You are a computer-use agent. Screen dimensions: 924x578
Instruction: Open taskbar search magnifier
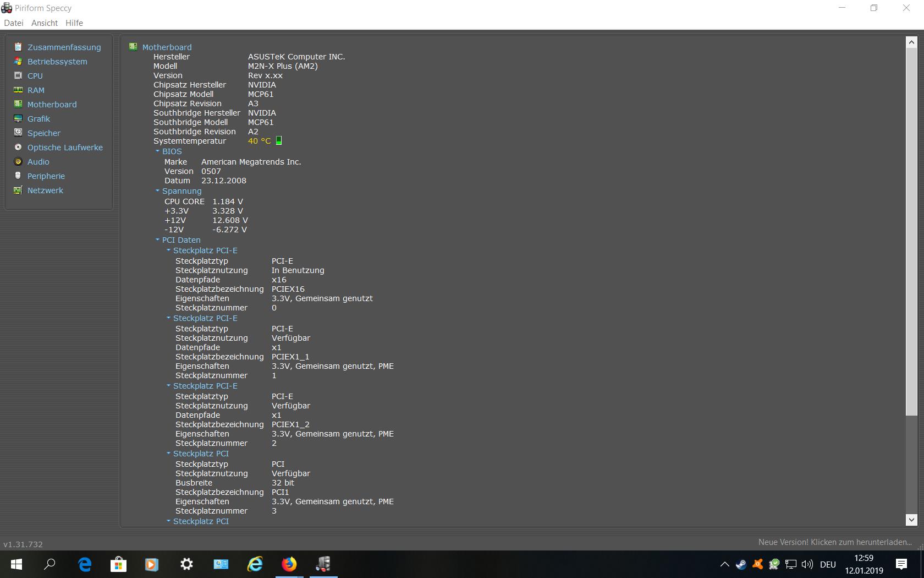[50, 564]
